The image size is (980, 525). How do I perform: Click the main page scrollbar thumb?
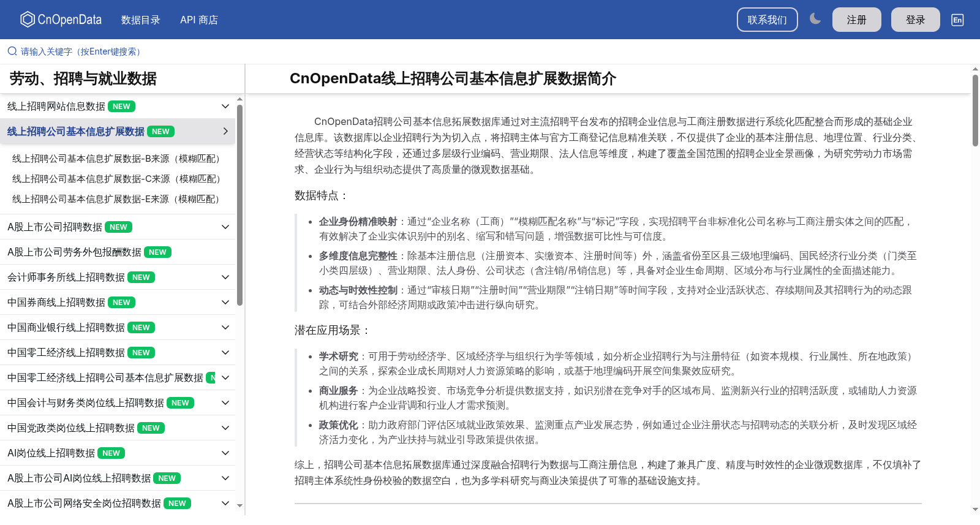[x=975, y=110]
